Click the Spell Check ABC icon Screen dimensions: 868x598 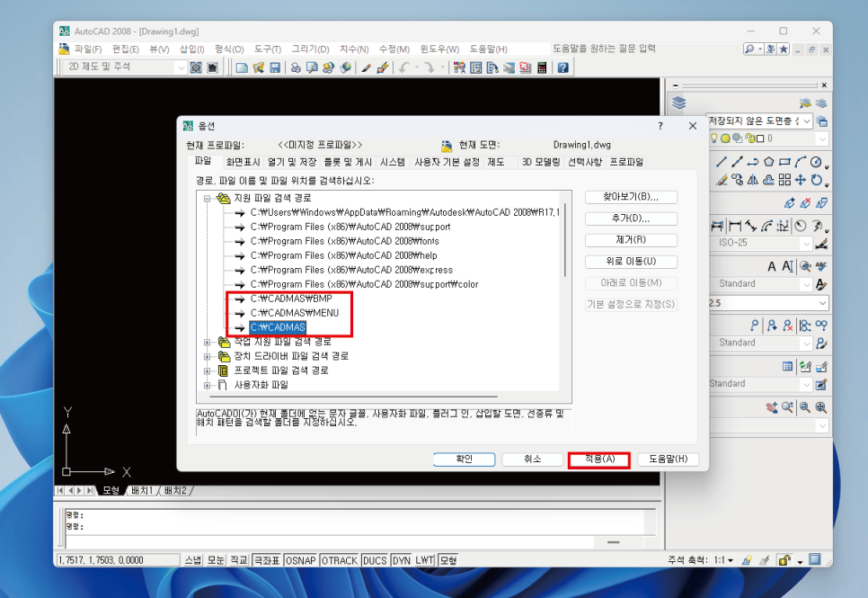821,266
